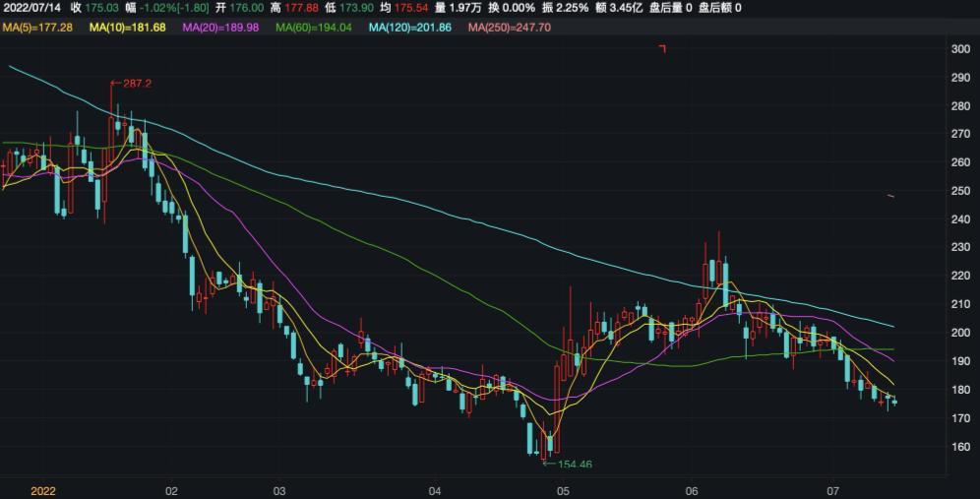The width and height of the screenshot is (980, 499).
Task: Click the 250 price axis label
Action: 960,191
